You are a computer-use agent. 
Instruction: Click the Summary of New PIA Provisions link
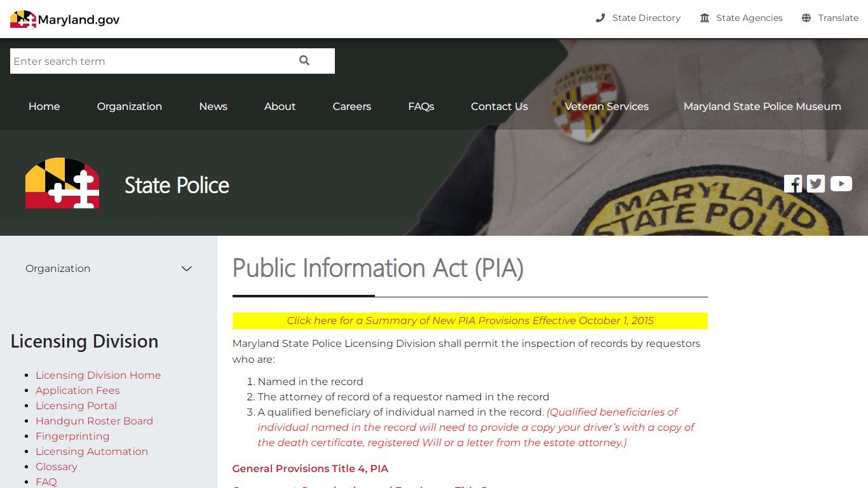(470, 320)
